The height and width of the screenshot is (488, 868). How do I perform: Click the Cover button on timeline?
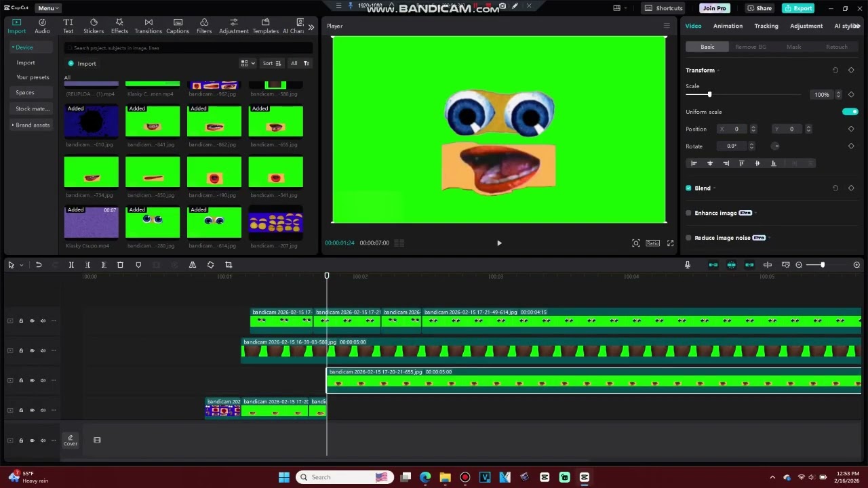[x=71, y=441]
